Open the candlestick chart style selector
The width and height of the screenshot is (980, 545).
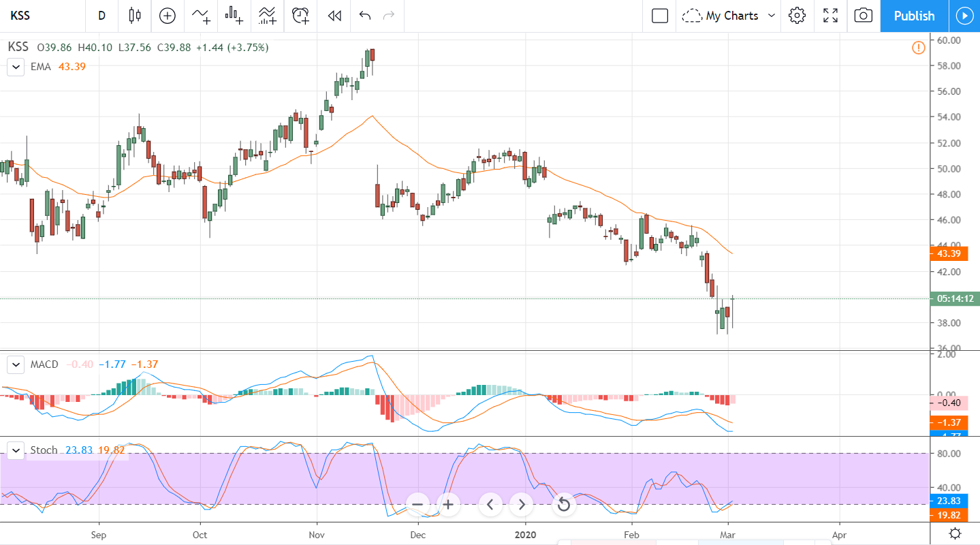[134, 16]
